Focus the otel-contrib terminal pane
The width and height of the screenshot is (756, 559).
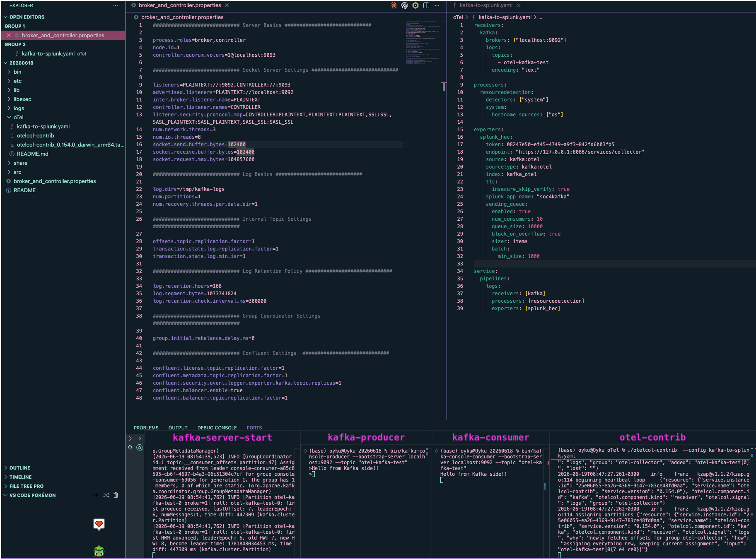[653, 500]
